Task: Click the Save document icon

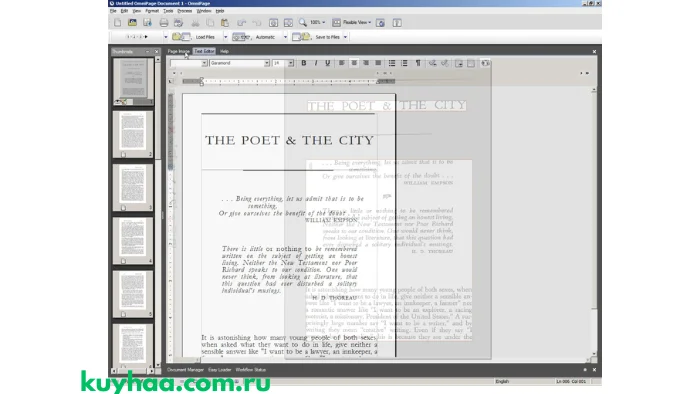Action: click(147, 22)
